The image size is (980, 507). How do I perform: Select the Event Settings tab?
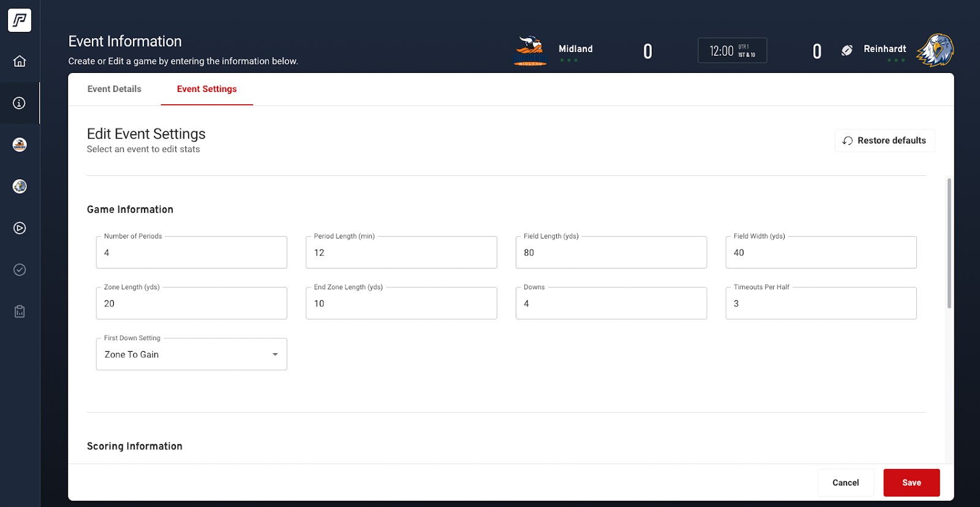pos(206,89)
